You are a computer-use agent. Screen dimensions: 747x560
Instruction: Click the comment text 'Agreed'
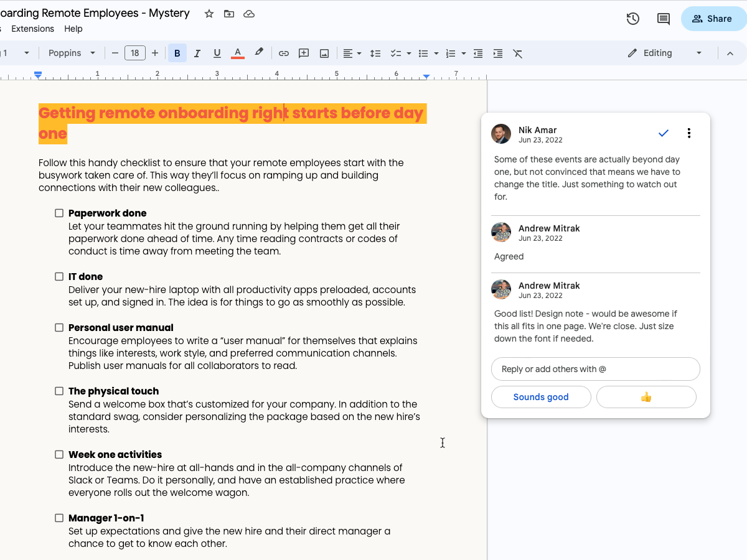click(x=509, y=256)
